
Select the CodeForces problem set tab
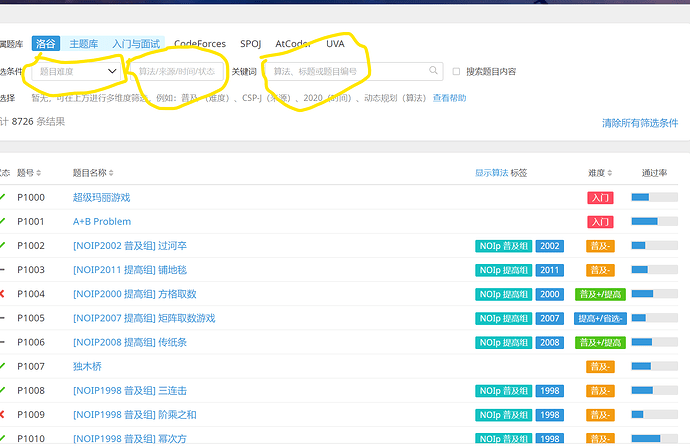(x=200, y=44)
